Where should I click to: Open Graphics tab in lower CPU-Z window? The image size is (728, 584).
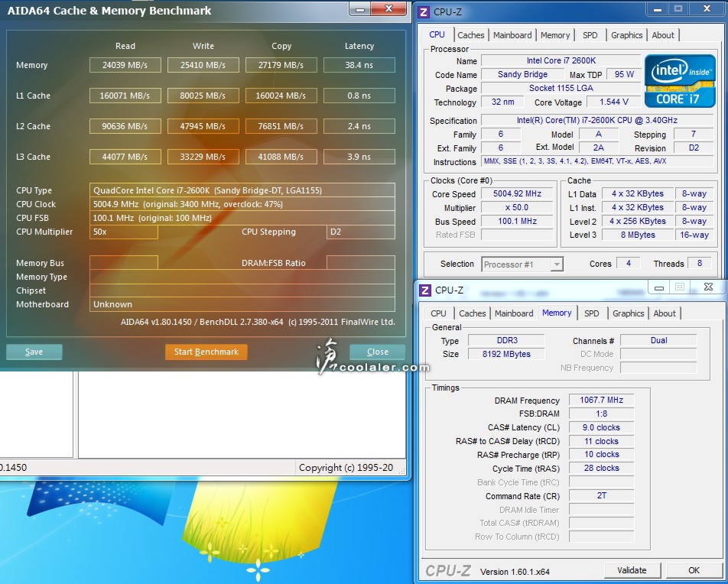(x=628, y=313)
